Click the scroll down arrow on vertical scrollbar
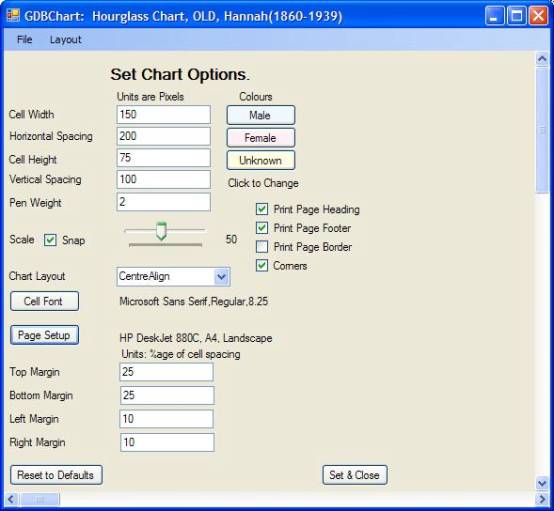Screen dimensions: 554x511 coord(542,482)
